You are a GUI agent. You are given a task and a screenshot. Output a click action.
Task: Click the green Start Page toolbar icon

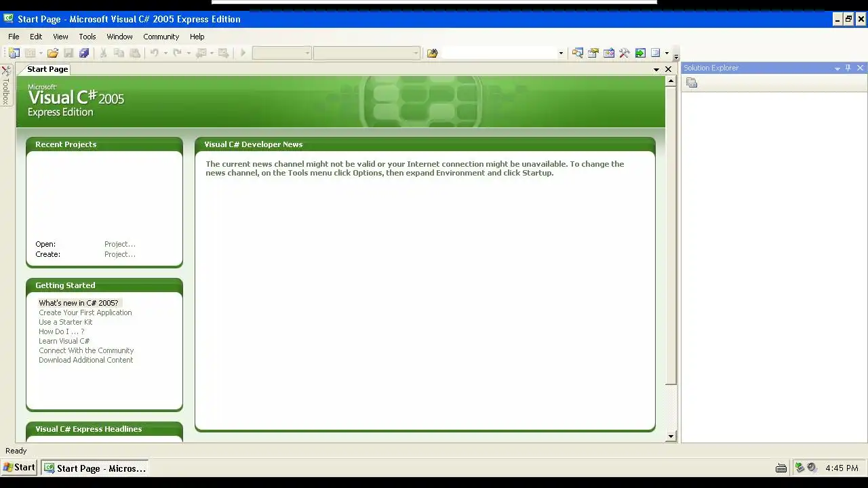[x=640, y=53]
